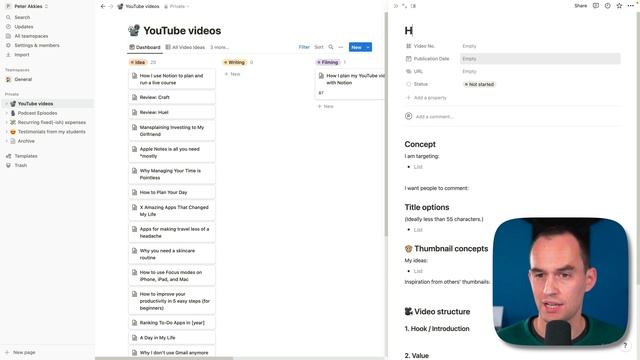Add new card under Filming column
The width and height of the screenshot is (640, 360).
tap(326, 106)
